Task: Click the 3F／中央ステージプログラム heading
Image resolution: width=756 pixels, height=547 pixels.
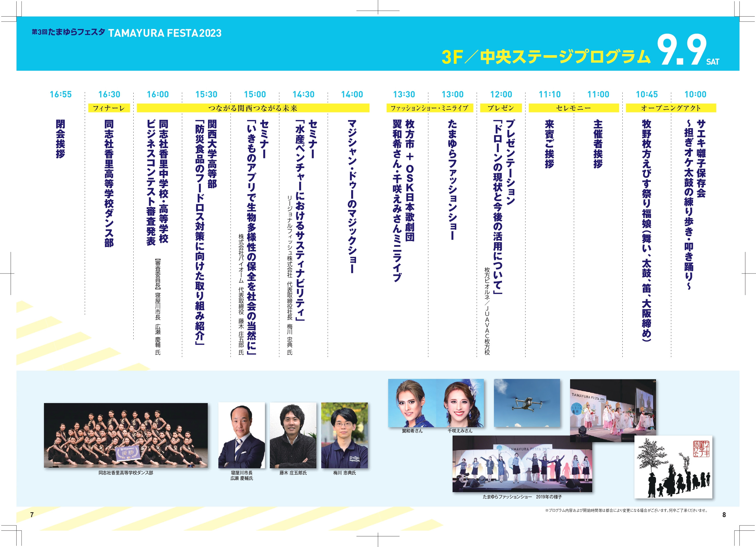Action: [546, 57]
